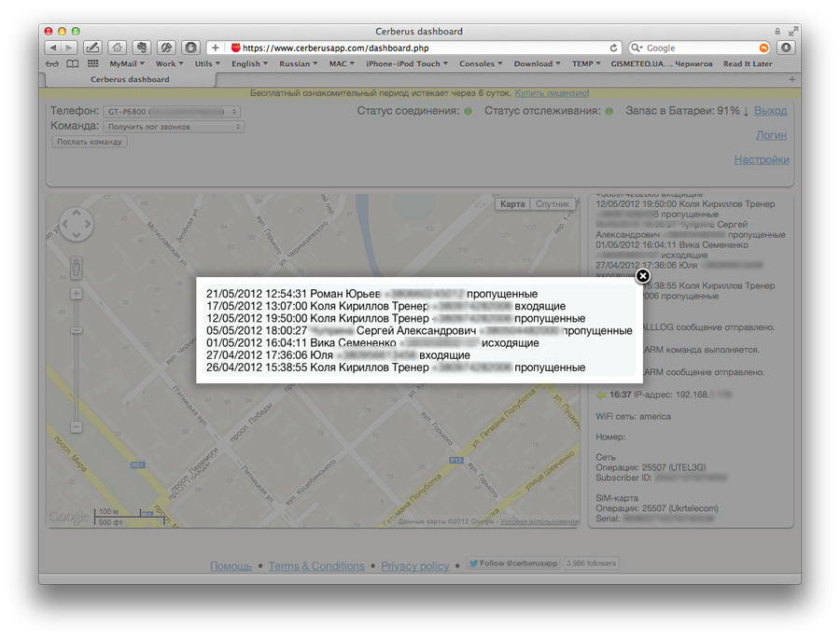Screen dimensions: 840x638
Task: Switch map to Карта view
Action: coord(512,204)
